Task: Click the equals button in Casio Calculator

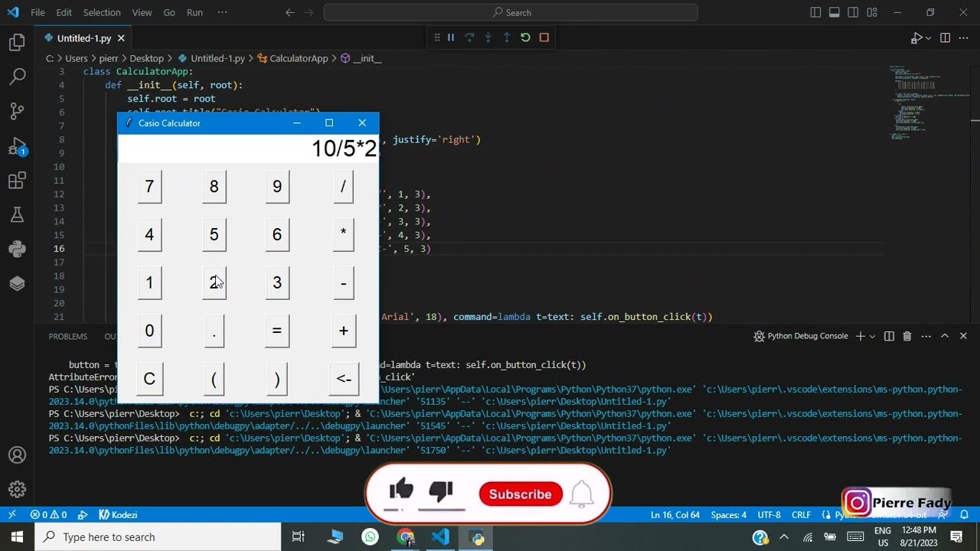Action: click(277, 331)
